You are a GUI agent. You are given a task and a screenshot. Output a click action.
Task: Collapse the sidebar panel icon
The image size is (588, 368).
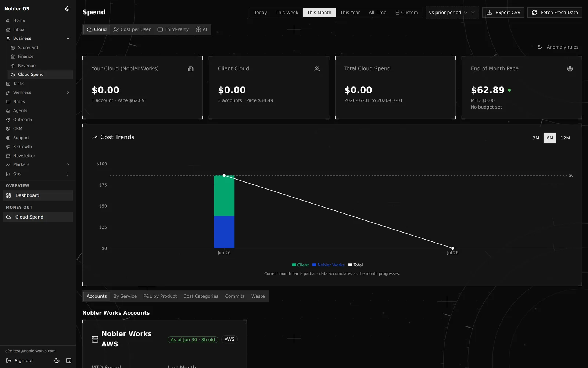point(69,361)
